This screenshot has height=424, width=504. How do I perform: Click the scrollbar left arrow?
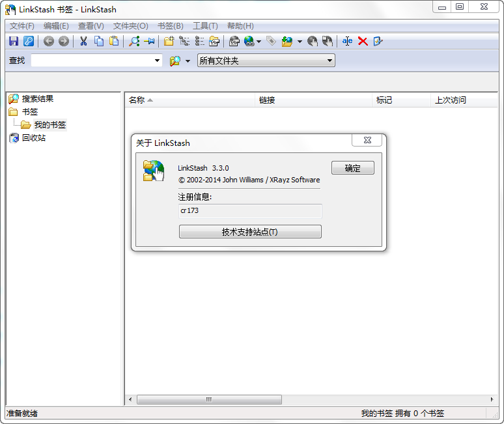130,399
